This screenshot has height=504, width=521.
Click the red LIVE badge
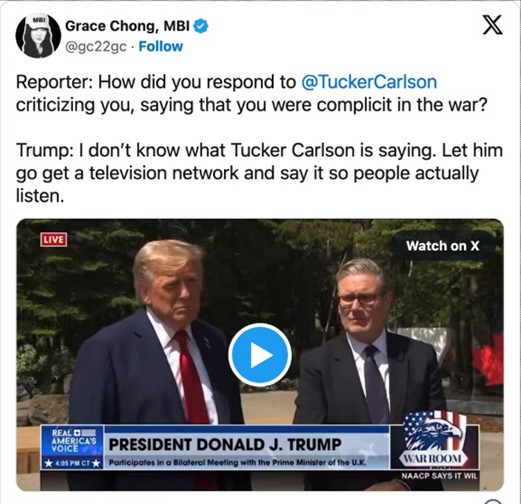[54, 240]
